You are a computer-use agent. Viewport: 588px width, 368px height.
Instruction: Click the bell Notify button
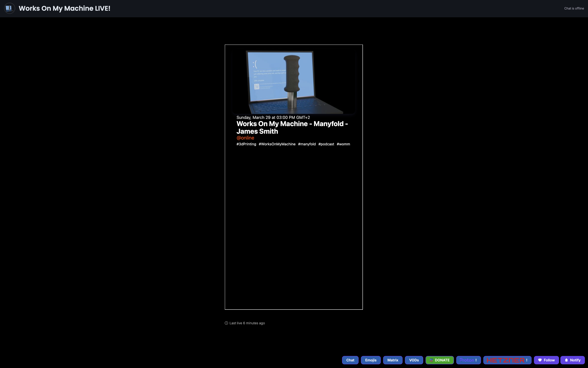(x=572, y=360)
